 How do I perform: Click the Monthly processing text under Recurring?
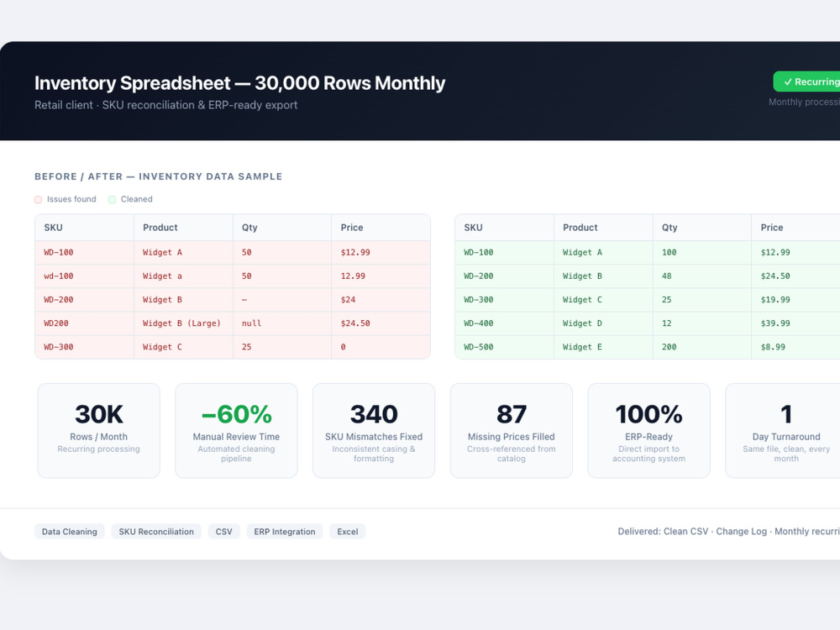click(x=804, y=102)
